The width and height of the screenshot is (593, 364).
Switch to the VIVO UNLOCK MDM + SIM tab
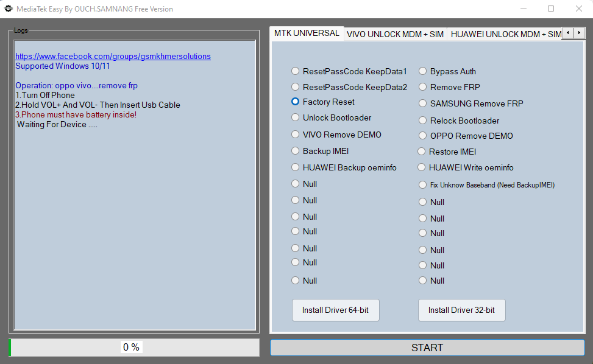pyautogui.click(x=395, y=35)
